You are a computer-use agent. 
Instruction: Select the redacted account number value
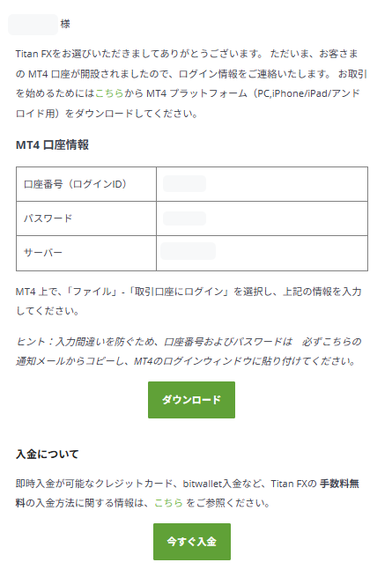pos(184,183)
